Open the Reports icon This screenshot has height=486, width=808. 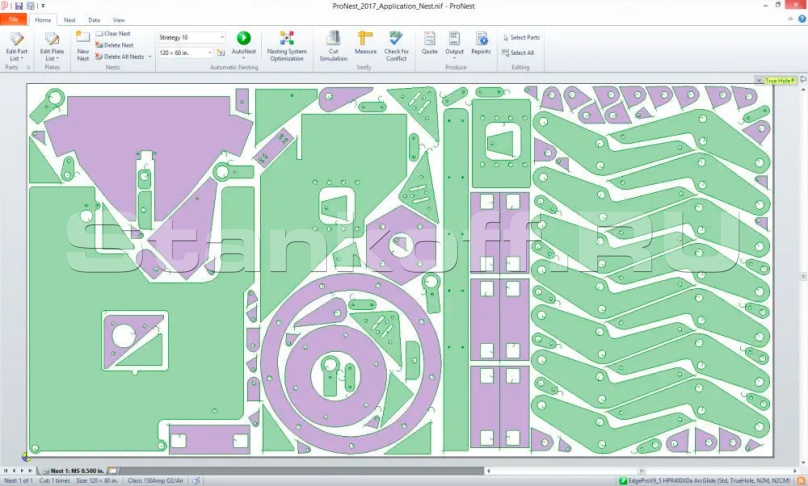(x=481, y=43)
